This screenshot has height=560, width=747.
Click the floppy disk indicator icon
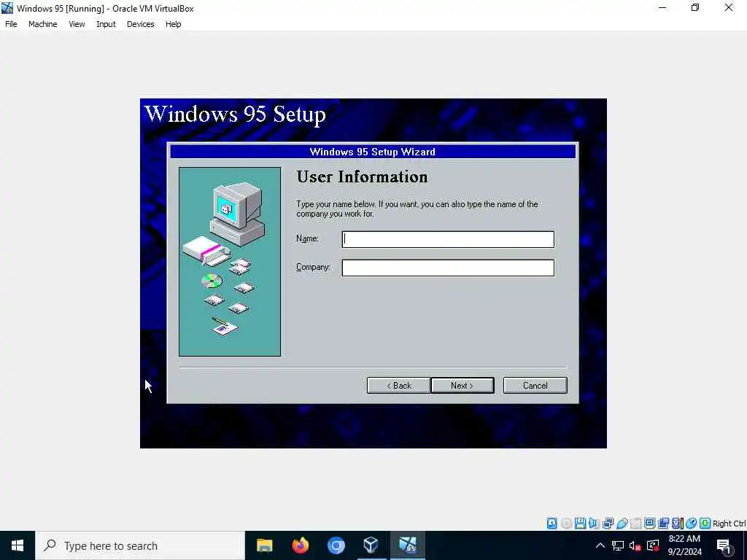(580, 524)
